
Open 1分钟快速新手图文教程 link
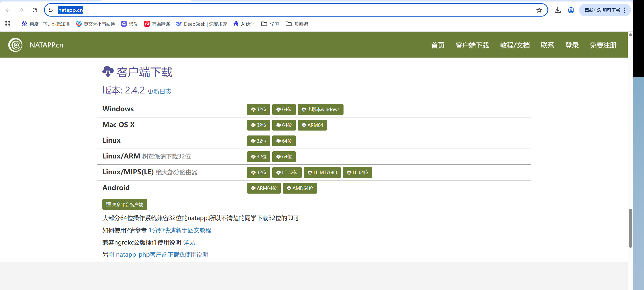tap(180, 230)
